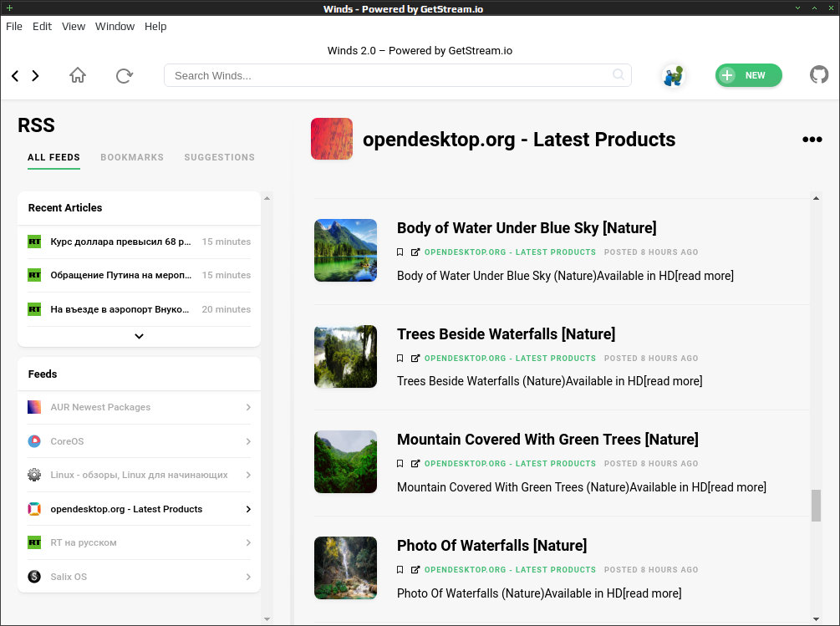Open the user profile avatar
The image size is (840, 626).
(x=674, y=75)
